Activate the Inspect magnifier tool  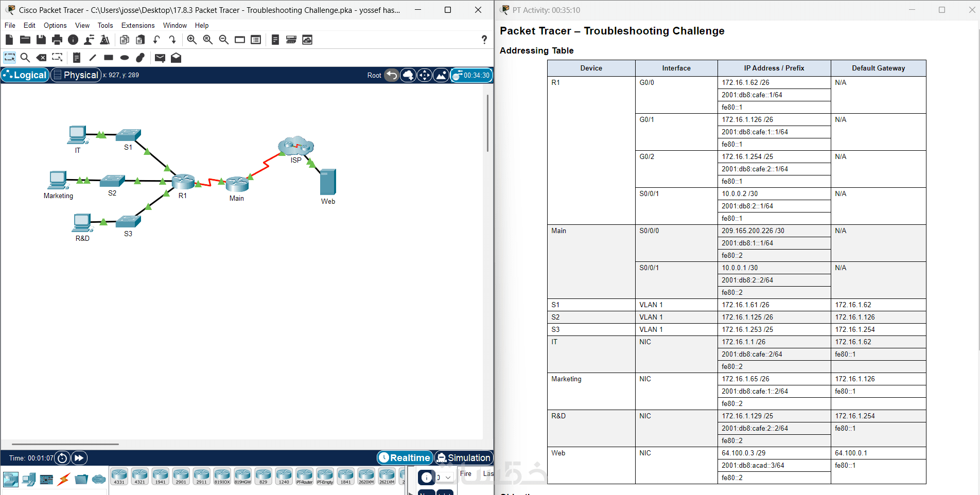[x=25, y=58]
